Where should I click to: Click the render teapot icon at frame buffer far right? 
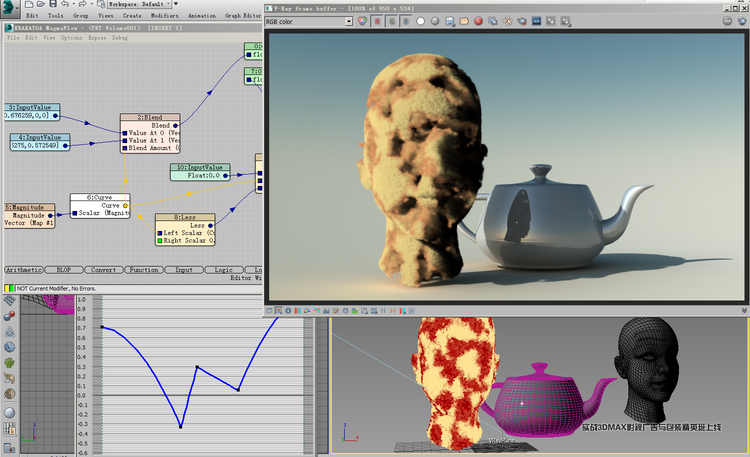coord(742,21)
